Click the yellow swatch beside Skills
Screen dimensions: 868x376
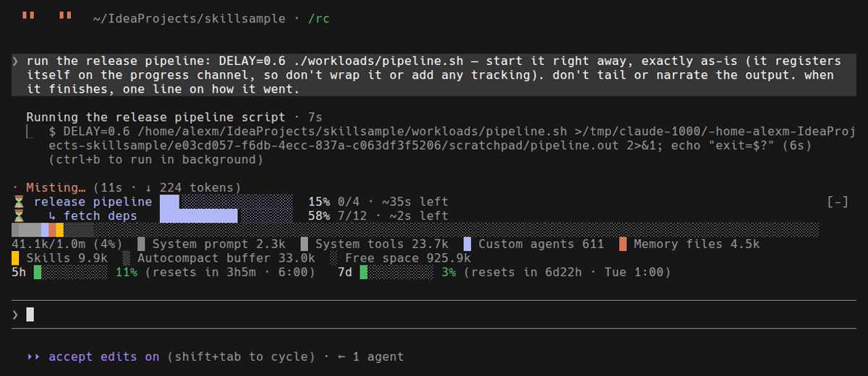15,258
